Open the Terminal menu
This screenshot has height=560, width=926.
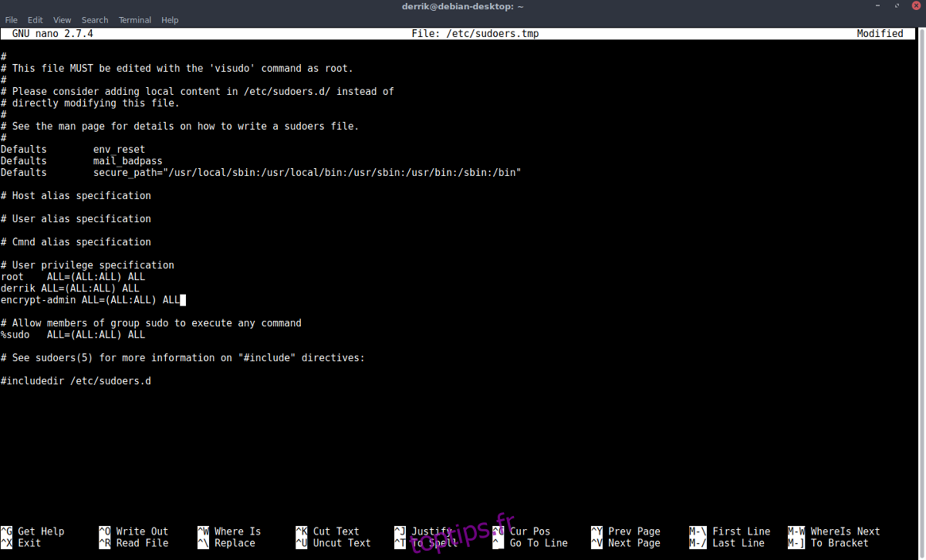point(134,19)
